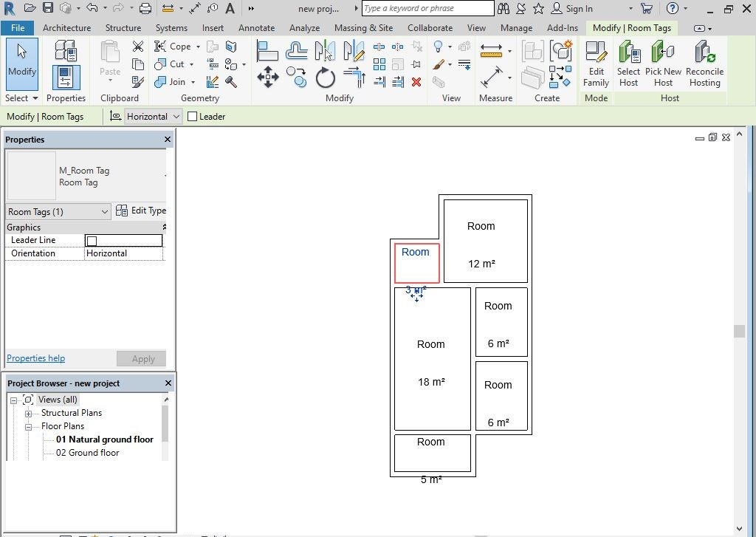Image resolution: width=756 pixels, height=537 pixels.
Task: Click the Modify selection tool button
Action: (x=21, y=64)
